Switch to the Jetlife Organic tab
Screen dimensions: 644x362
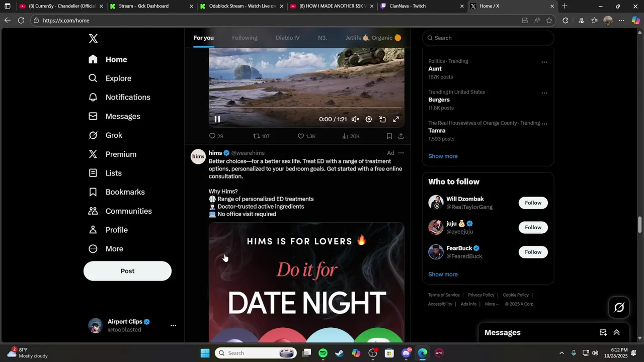[x=373, y=38]
